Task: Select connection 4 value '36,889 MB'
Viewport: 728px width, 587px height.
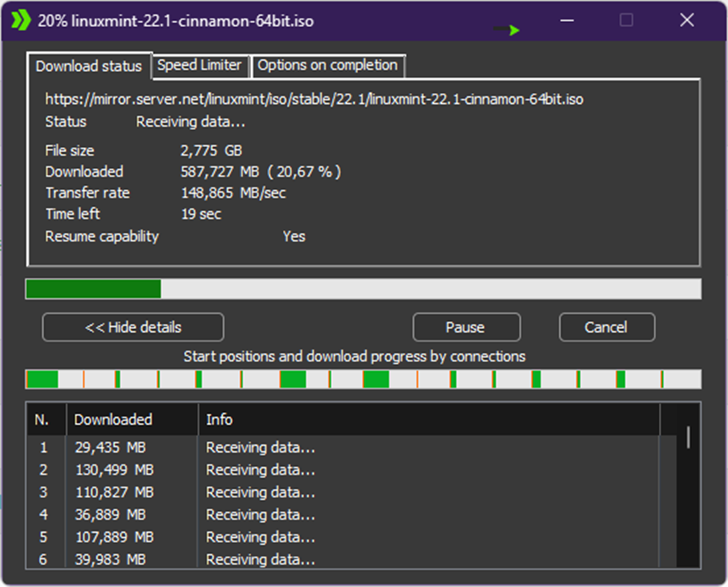Action: pyautogui.click(x=111, y=514)
